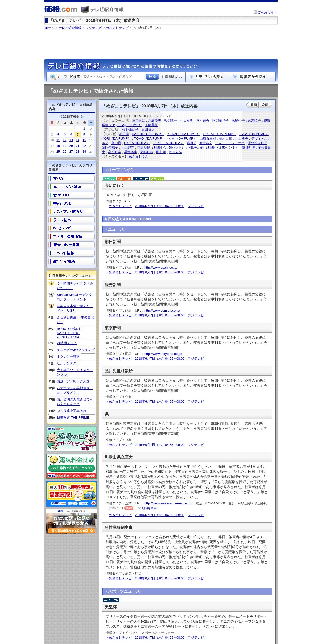Select the 音楽・CD category button
Viewport: 322px width, 644px height.
click(71, 195)
